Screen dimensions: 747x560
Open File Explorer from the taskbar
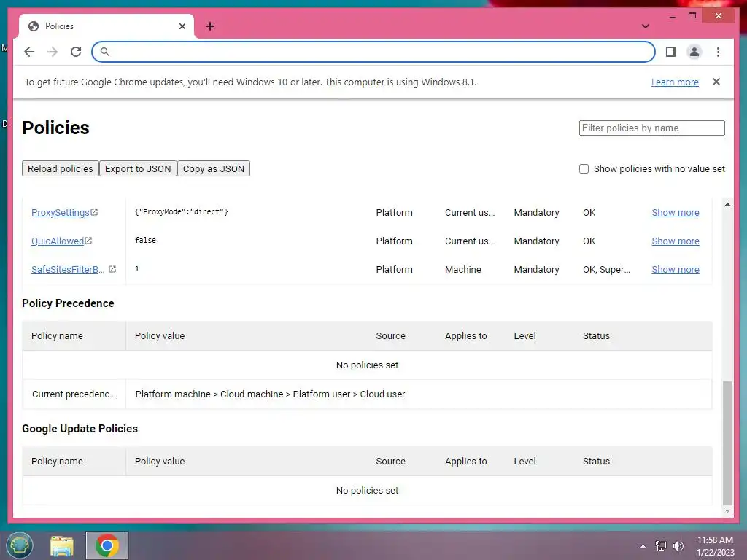click(x=62, y=545)
